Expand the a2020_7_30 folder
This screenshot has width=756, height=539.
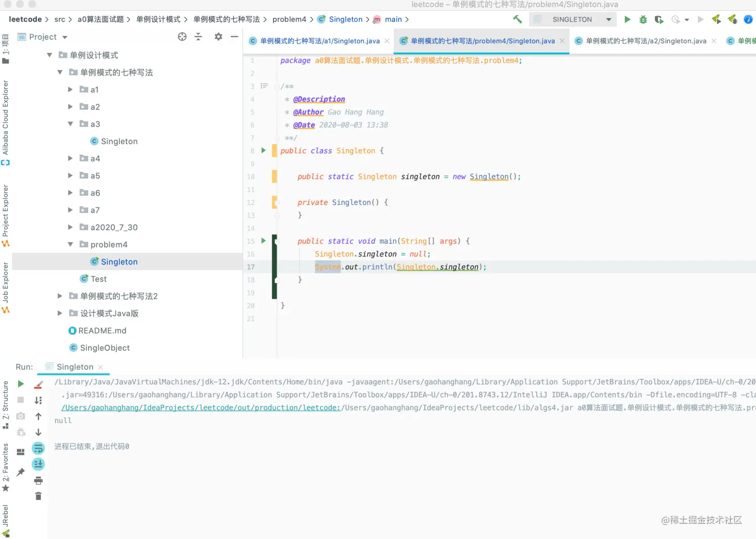(x=71, y=227)
